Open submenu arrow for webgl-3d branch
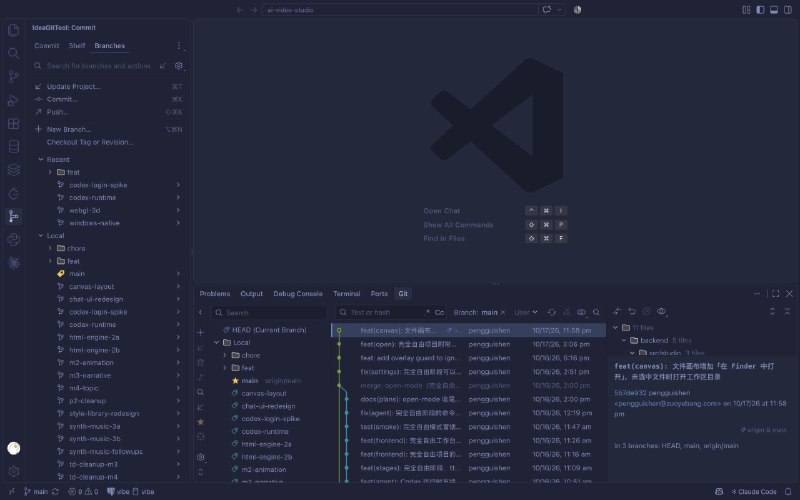The image size is (800, 500). point(178,210)
